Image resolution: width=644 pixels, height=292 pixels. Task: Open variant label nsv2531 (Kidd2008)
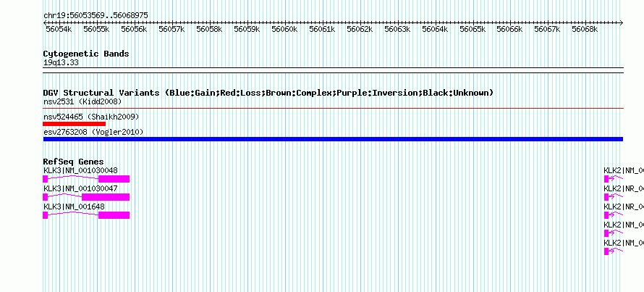point(82,101)
